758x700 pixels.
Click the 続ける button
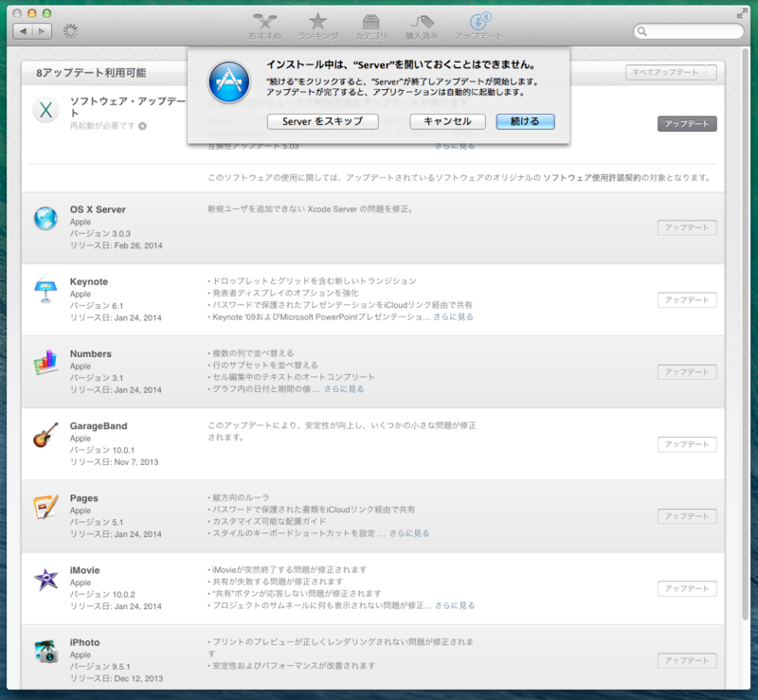click(525, 121)
